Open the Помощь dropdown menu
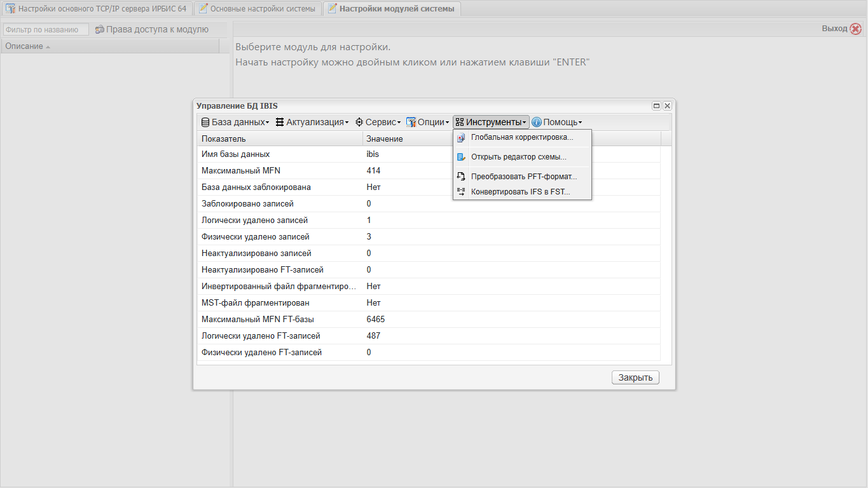868x488 pixels. pyautogui.click(x=557, y=122)
